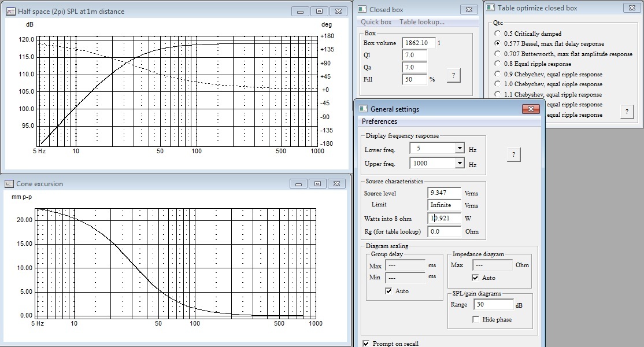This screenshot has height=347, width=644.
Task: Click the Table optimize closed box title icon
Action: click(490, 8)
